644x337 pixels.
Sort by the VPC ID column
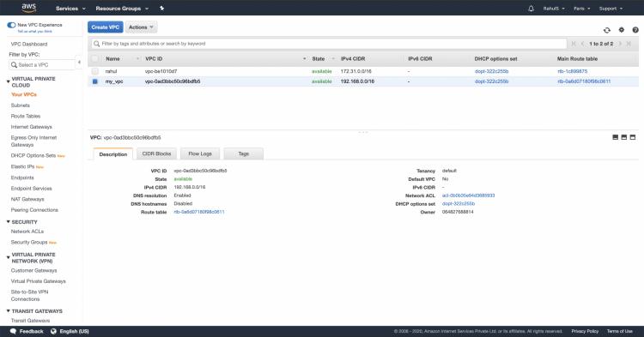click(x=154, y=58)
